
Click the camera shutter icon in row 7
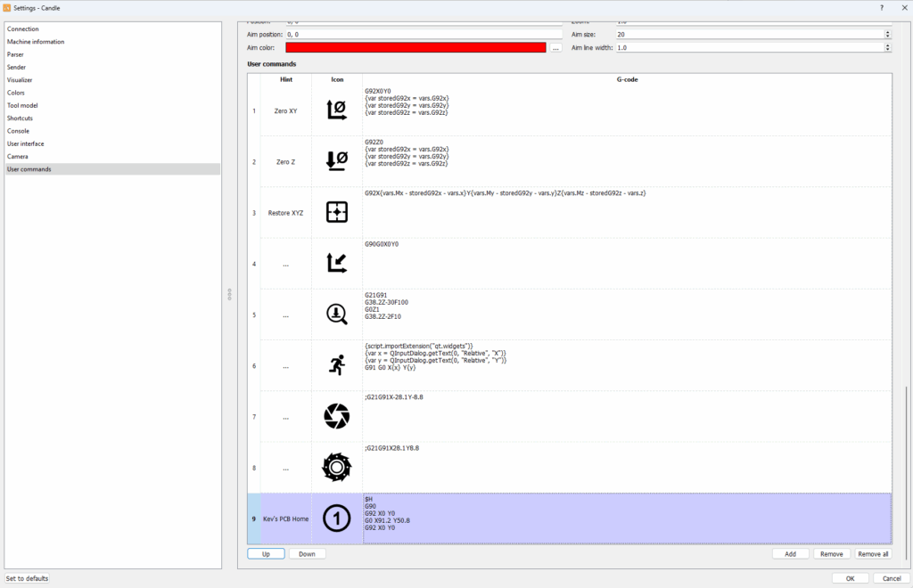337,415
